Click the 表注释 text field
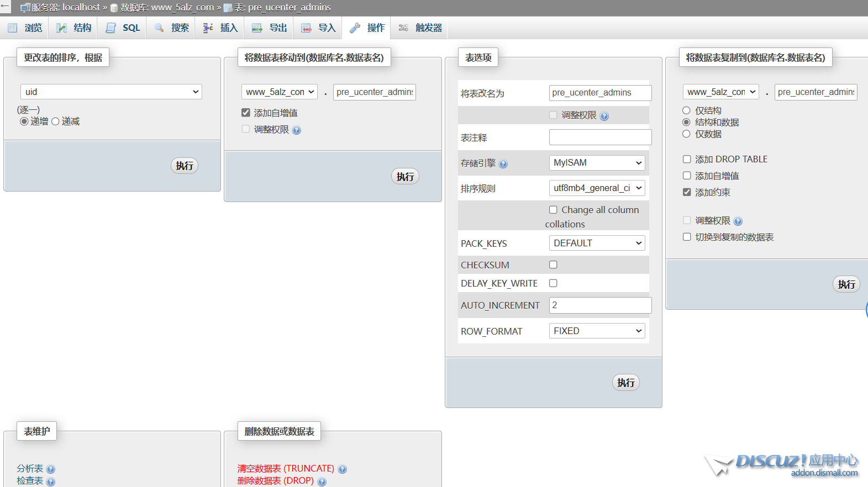 coord(600,137)
